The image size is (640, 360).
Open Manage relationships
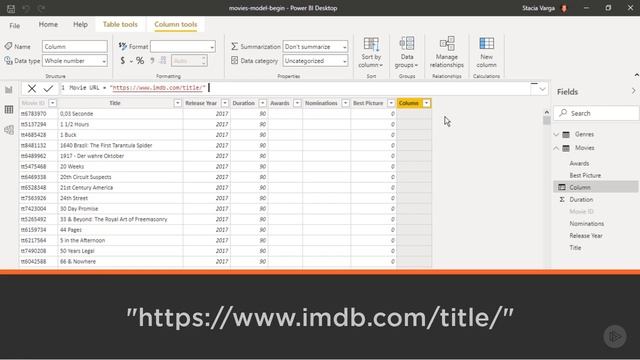point(447,52)
